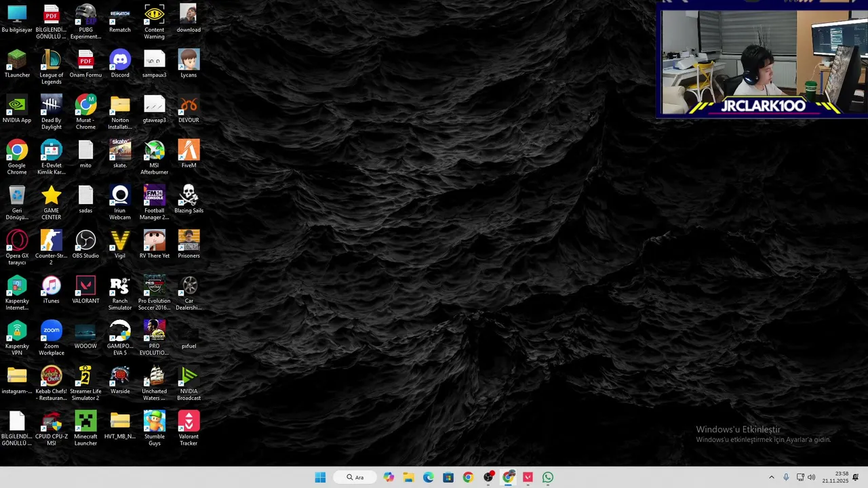Select the sadas text file
868x488 pixels.
point(85,199)
